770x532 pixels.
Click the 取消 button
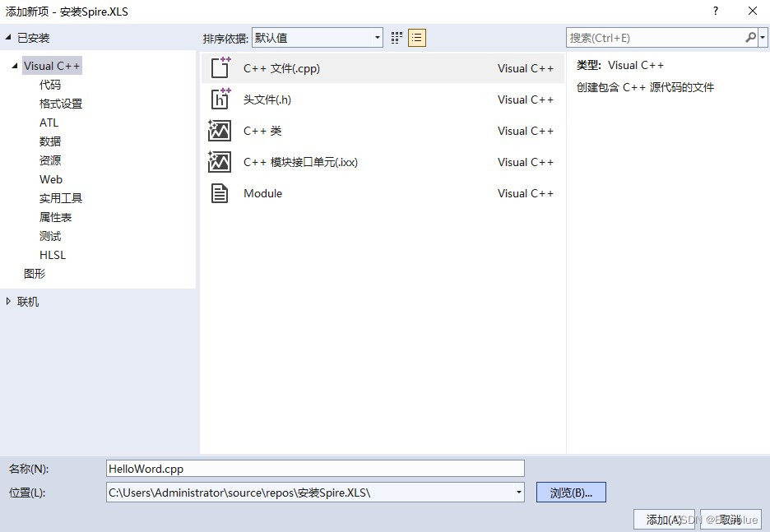pyautogui.click(x=731, y=519)
